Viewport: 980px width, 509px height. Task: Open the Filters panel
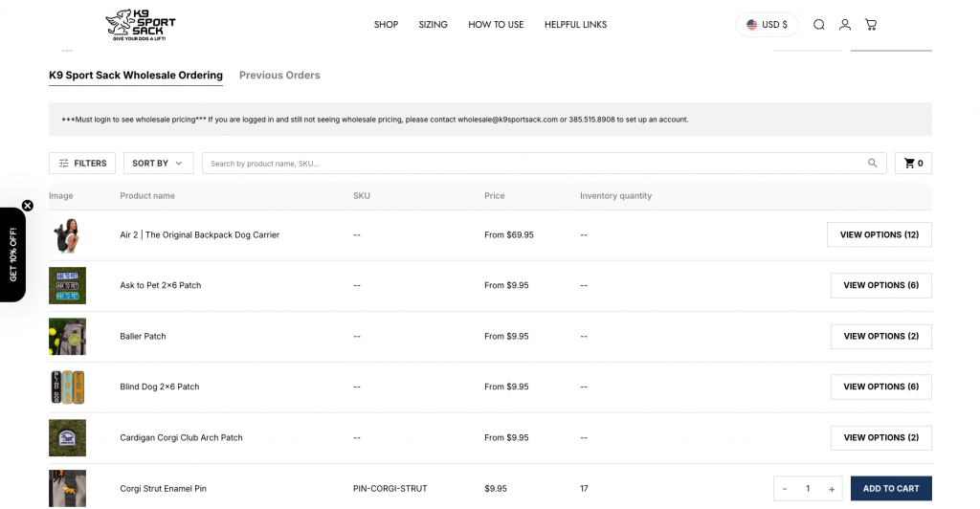(82, 164)
